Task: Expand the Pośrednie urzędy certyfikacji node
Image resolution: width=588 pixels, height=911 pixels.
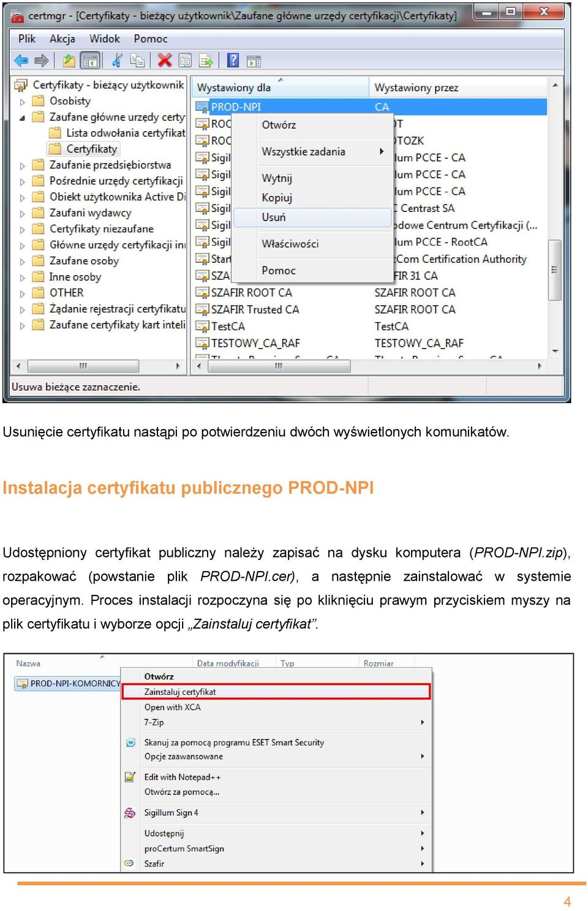Action: tap(23, 182)
